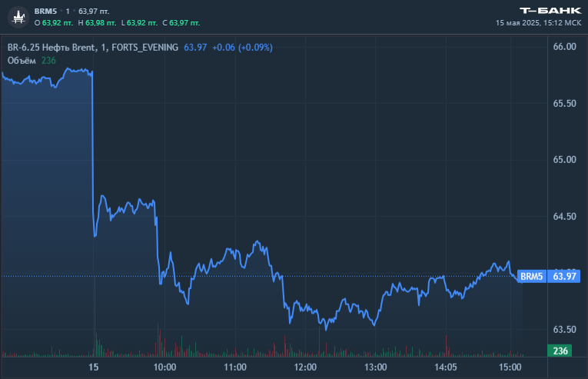Click the 63.50 price scale label

pos(565,330)
